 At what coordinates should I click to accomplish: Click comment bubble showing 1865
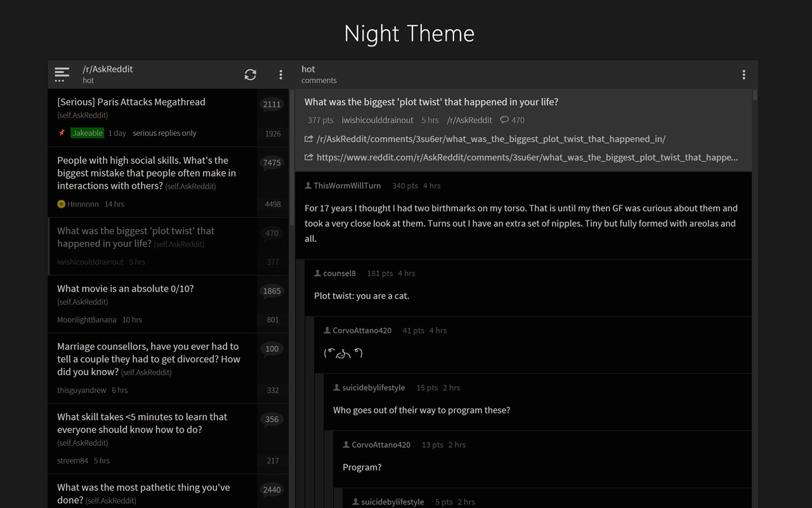272,291
